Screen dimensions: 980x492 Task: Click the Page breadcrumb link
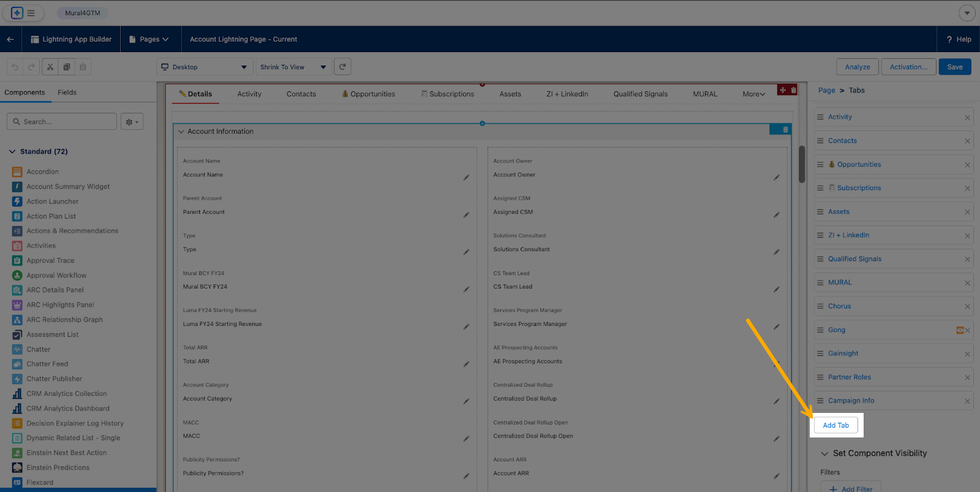(827, 90)
